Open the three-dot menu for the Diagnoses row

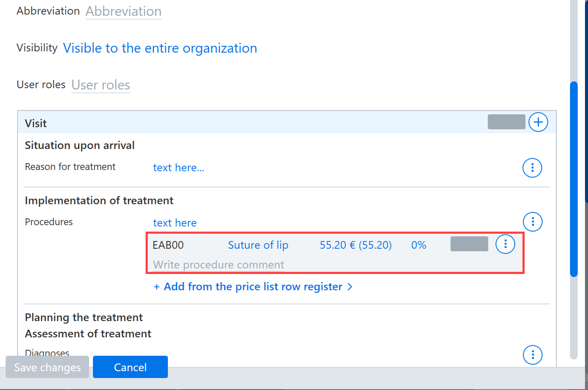pos(533,355)
